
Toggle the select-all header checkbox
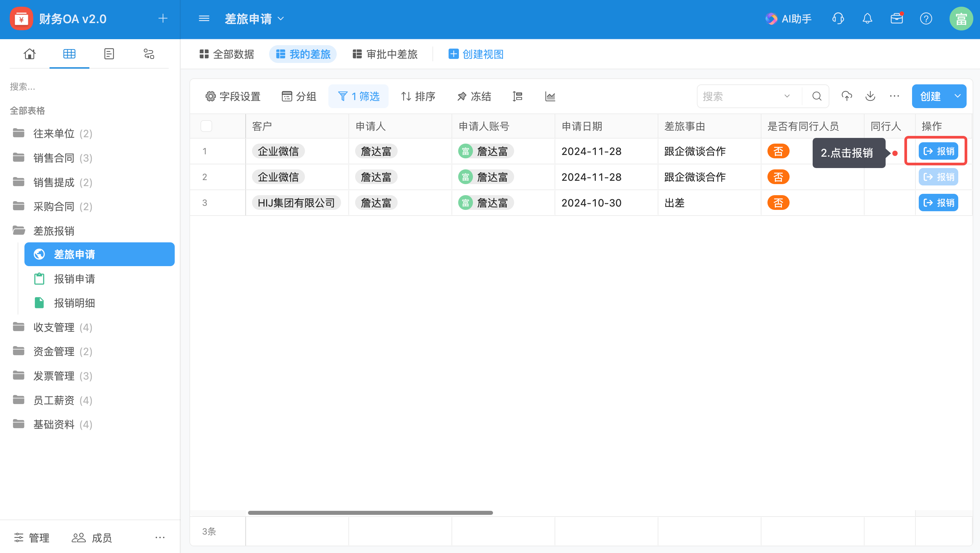click(206, 126)
